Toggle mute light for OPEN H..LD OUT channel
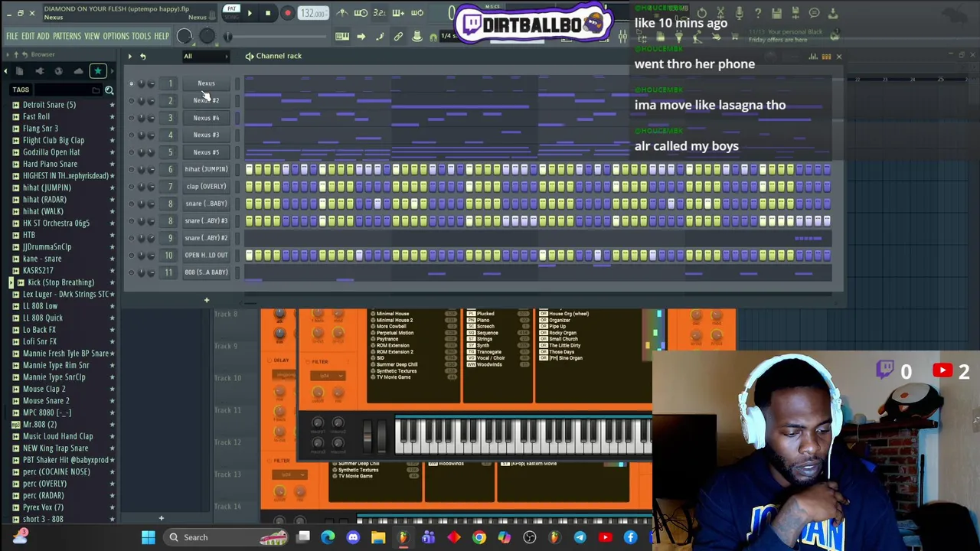980x551 pixels. point(131,255)
